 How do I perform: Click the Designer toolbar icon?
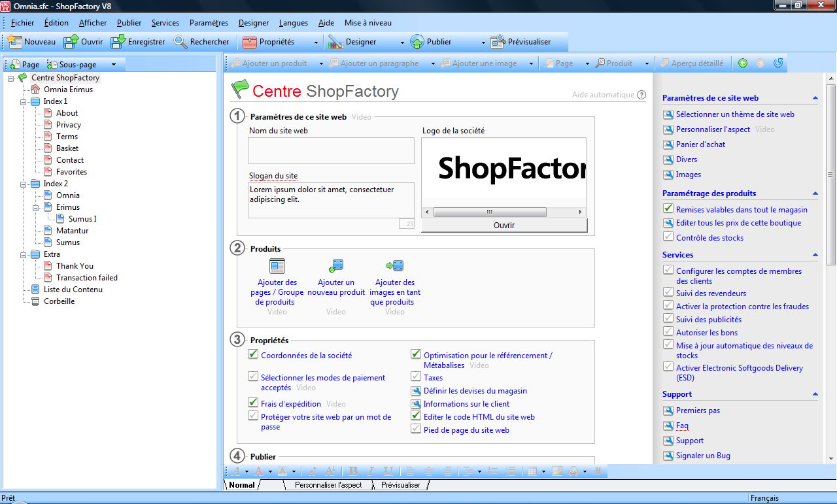[335, 42]
